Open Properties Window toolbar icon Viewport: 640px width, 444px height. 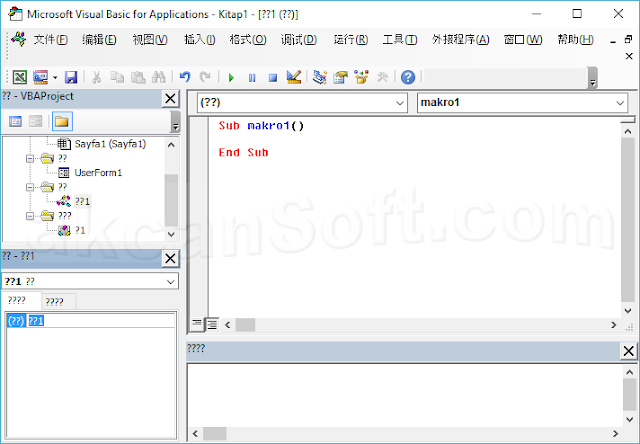(340, 77)
